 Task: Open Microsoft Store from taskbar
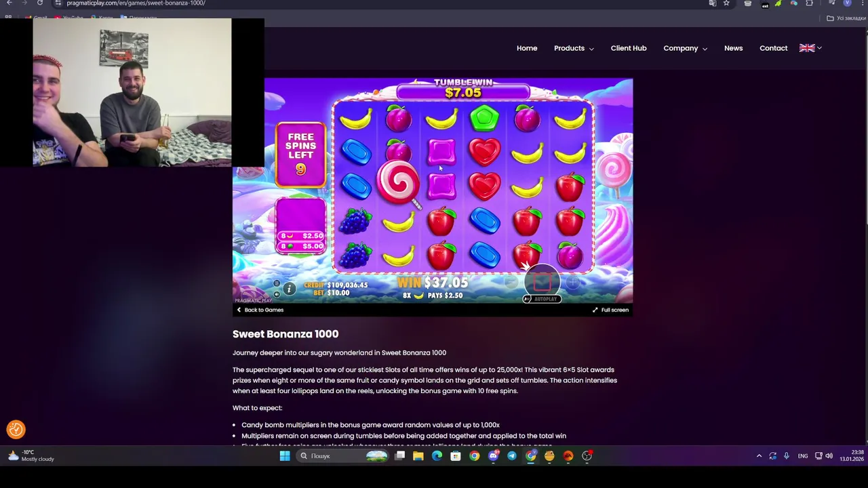tap(456, 456)
